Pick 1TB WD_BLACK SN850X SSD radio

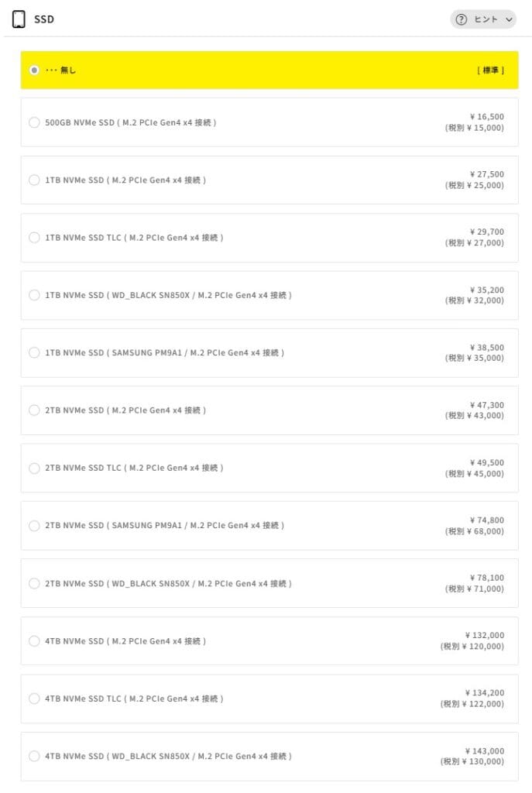pyautogui.click(x=34, y=295)
